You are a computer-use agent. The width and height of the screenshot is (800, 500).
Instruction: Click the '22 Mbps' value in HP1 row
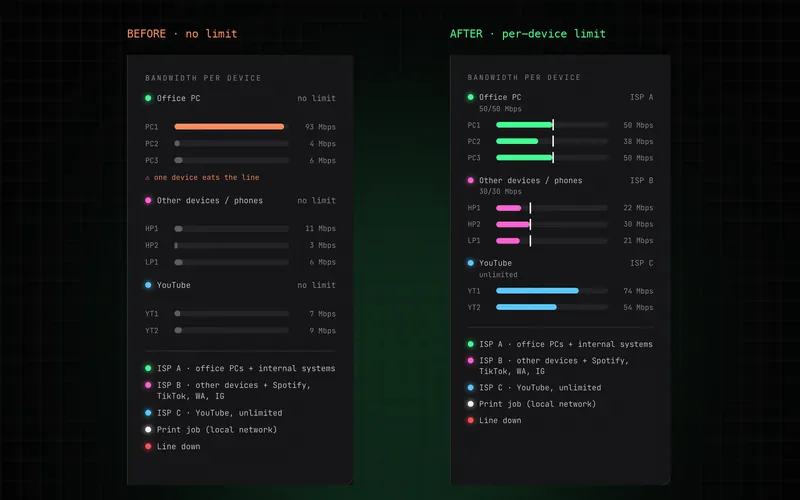[638, 208]
